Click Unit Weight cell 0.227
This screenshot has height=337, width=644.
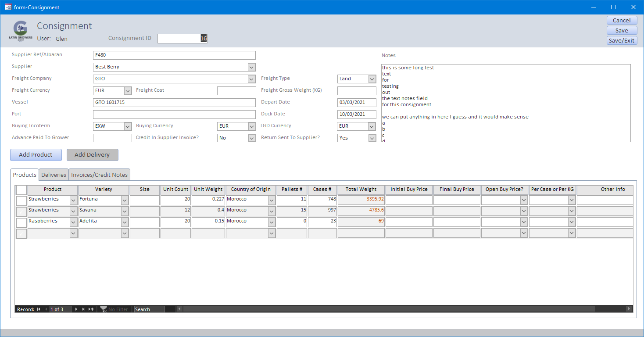click(208, 201)
